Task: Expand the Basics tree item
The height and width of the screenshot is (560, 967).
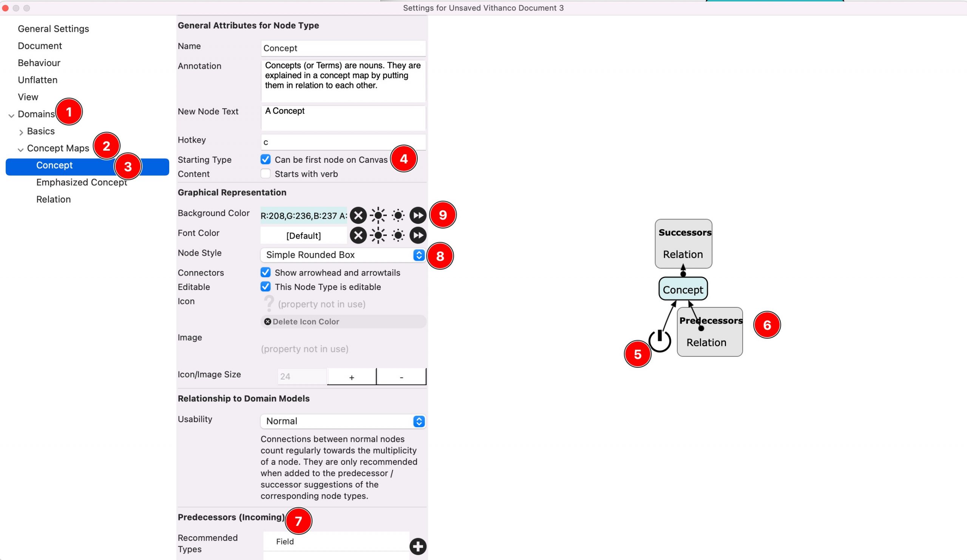Action: [20, 131]
